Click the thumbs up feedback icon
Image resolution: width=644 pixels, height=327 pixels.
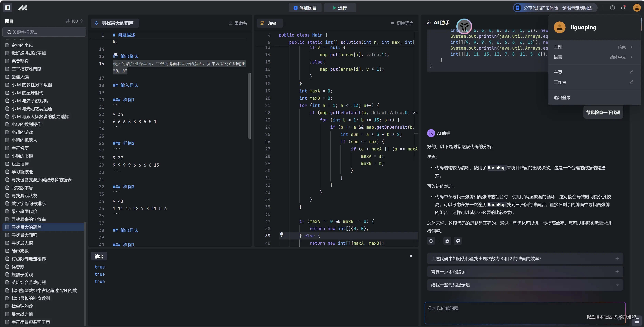(x=447, y=241)
